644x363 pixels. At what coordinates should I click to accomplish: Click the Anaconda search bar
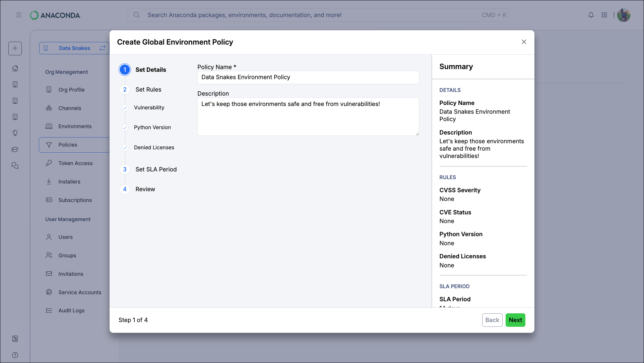point(318,15)
